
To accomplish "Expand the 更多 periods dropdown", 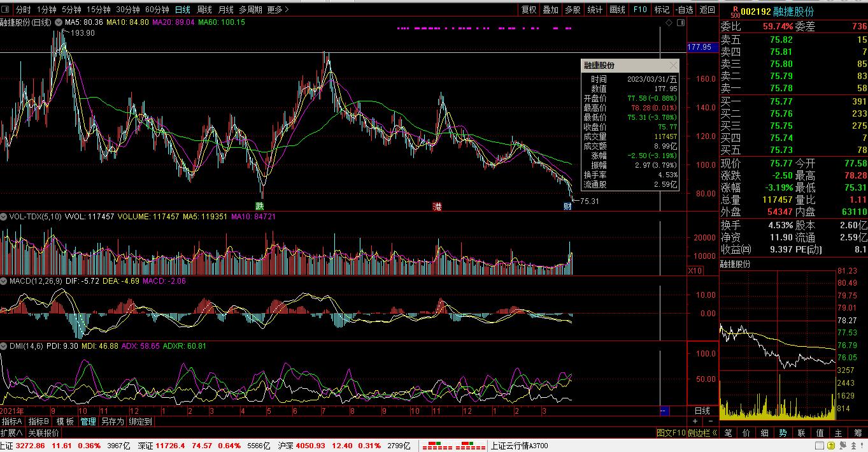I will (278, 10).
